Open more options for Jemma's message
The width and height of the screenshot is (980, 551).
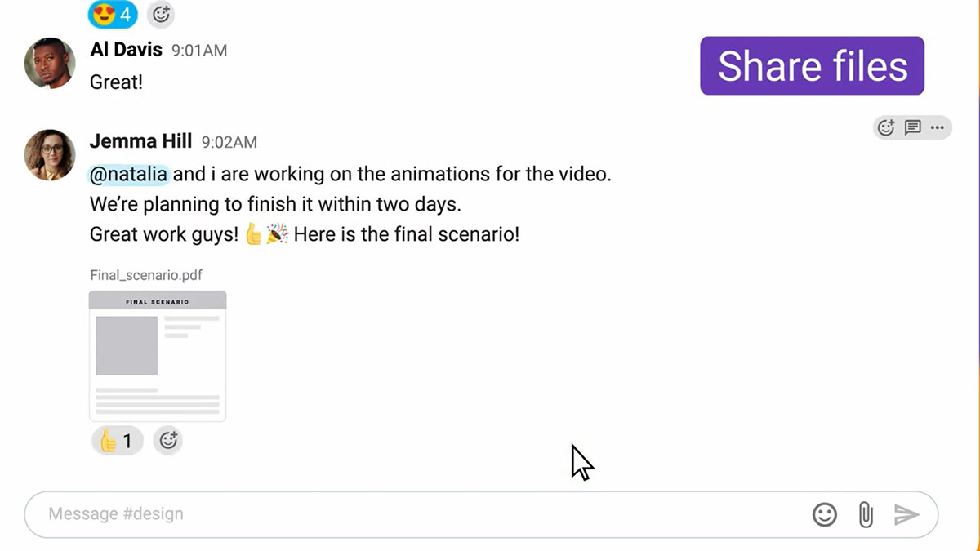coord(937,127)
